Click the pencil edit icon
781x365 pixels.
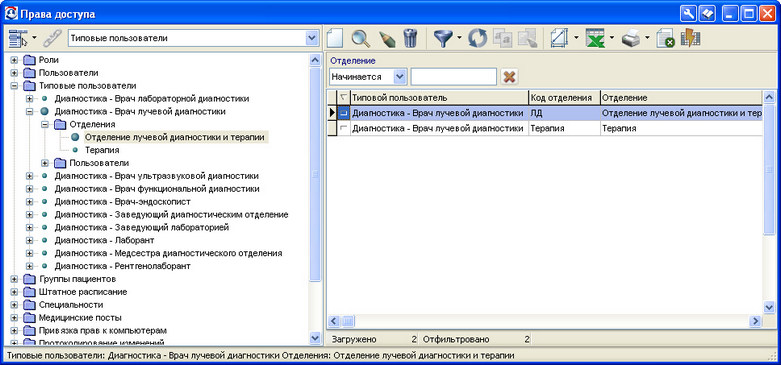click(387, 38)
